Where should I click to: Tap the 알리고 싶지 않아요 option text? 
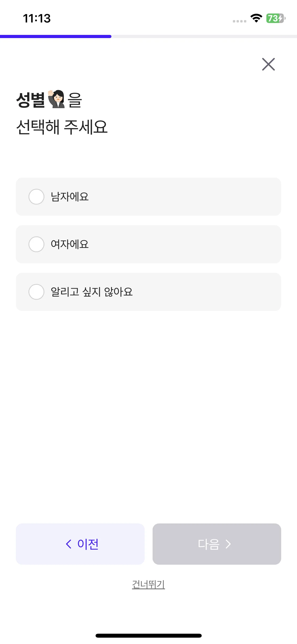pos(92,292)
